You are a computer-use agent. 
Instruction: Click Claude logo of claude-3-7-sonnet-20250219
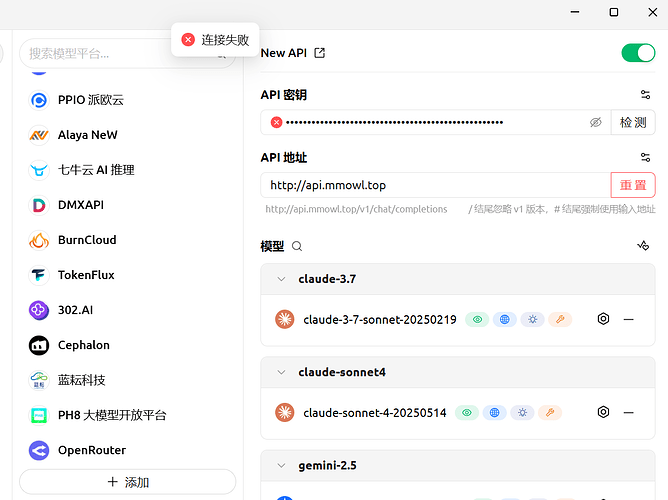(x=285, y=319)
